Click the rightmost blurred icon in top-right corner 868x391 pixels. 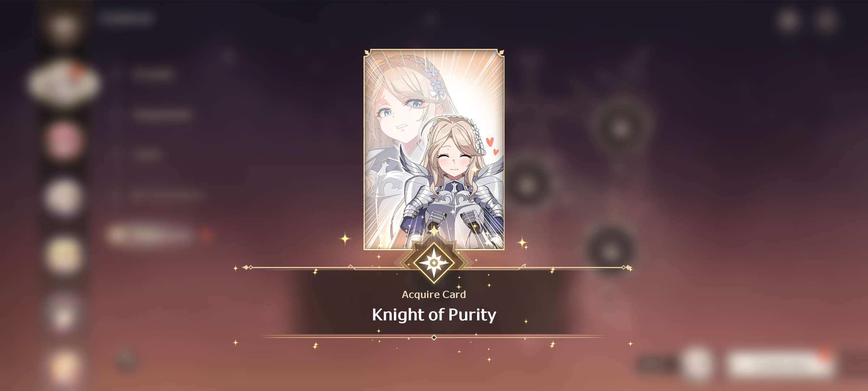click(826, 21)
